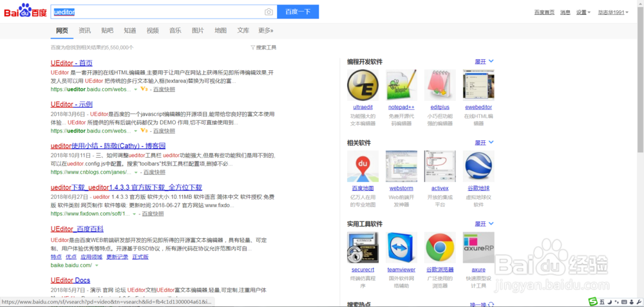This screenshot has height=307, width=644.
Task: Switch to the 贴吧 tab
Action: coord(107,30)
